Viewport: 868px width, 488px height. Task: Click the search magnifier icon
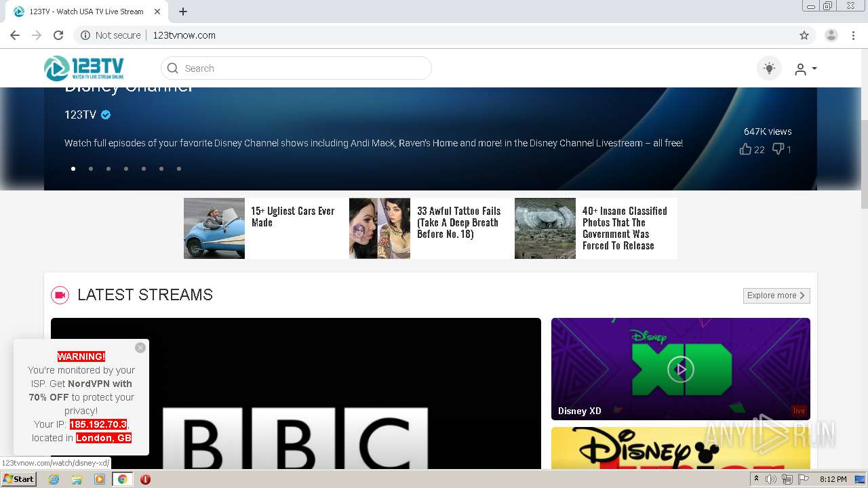click(173, 68)
